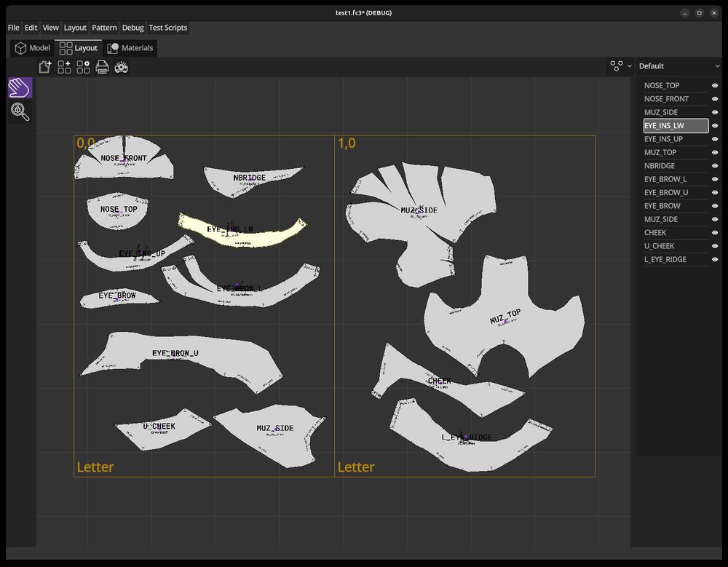Select U_CHEEK in the piece list
Screen dimensions: 728x567
676,246
